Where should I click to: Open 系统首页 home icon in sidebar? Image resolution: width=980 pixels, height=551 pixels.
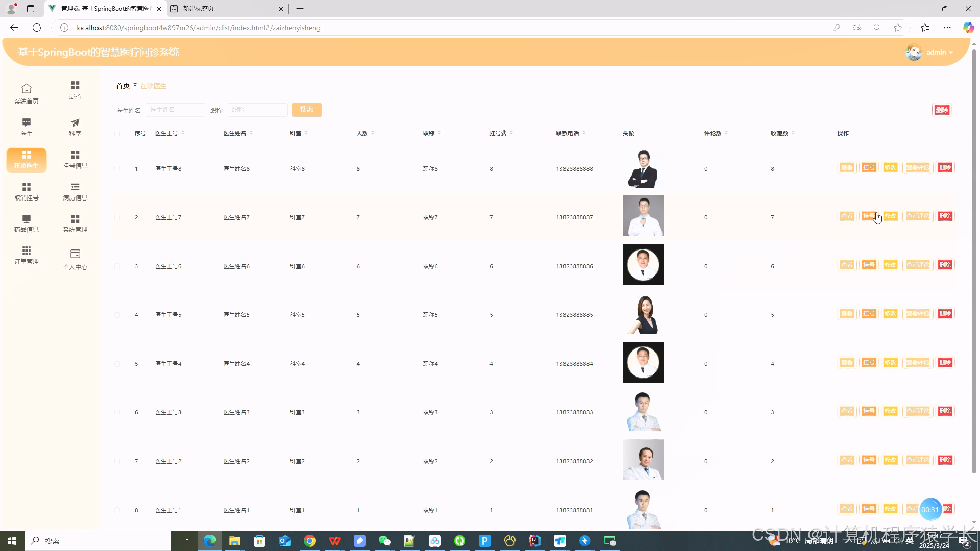(27, 89)
